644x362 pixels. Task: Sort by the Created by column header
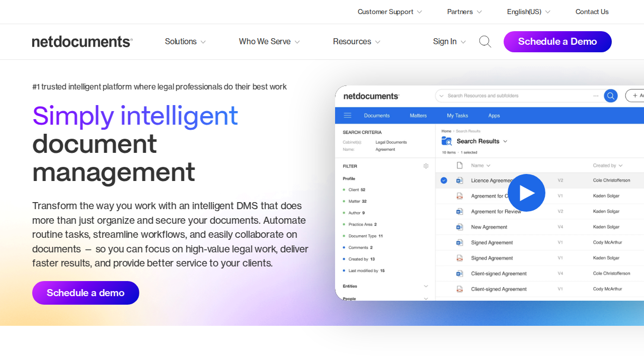pos(608,165)
